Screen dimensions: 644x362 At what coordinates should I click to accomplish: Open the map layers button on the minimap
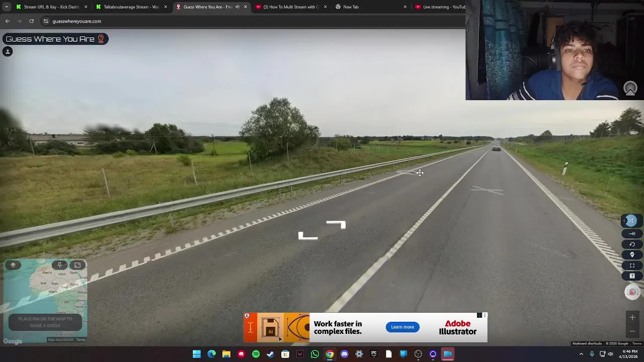pyautogui.click(x=13, y=265)
